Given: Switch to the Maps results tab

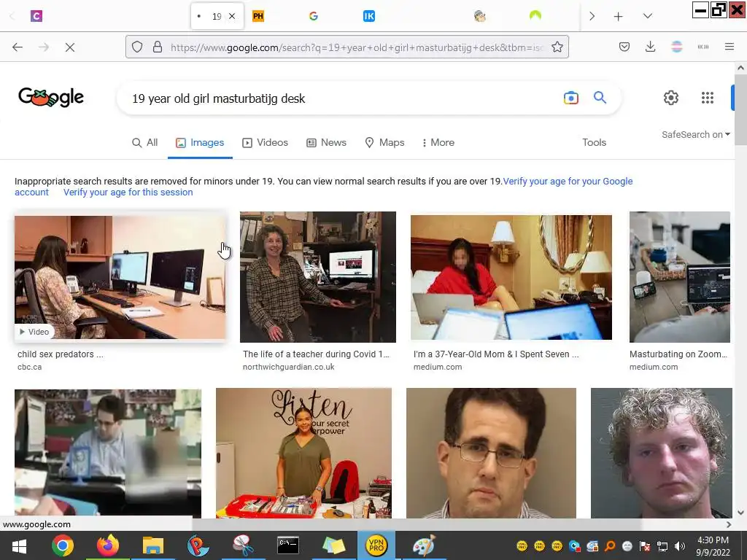Looking at the screenshot, I should [x=384, y=142].
